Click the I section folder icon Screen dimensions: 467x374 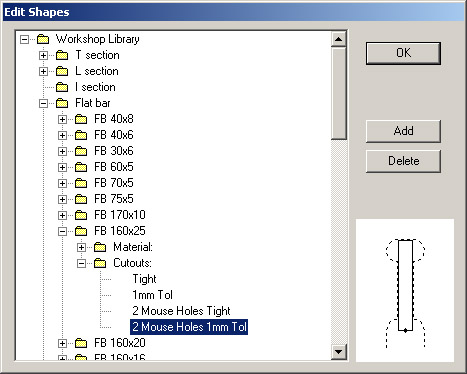tap(62, 87)
